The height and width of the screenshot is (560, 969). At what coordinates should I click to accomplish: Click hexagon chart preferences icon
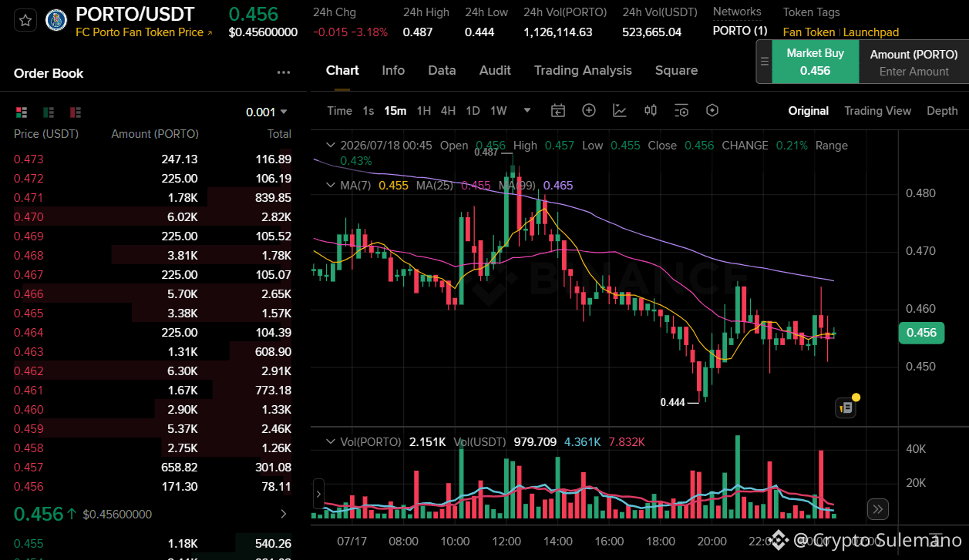[x=712, y=110]
